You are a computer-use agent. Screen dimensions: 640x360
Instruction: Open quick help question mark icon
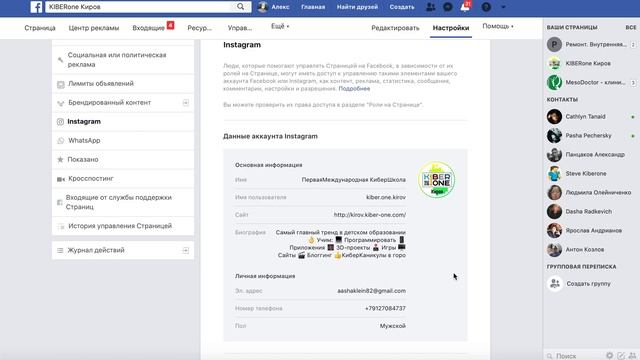[x=486, y=7]
